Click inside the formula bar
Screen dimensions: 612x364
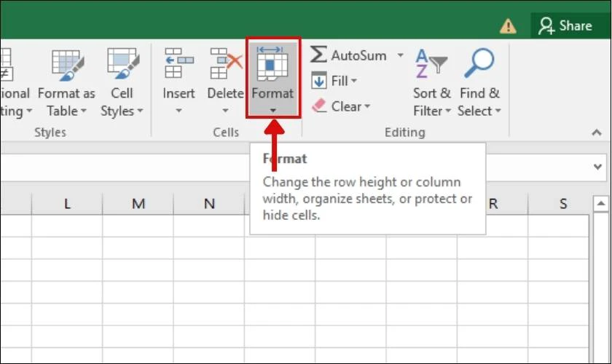(125, 167)
